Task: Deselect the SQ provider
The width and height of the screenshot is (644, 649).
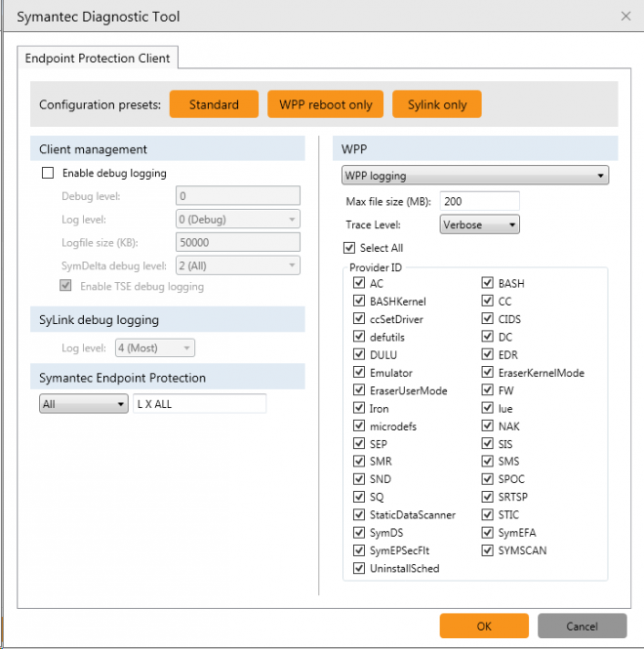Action: coord(359,497)
